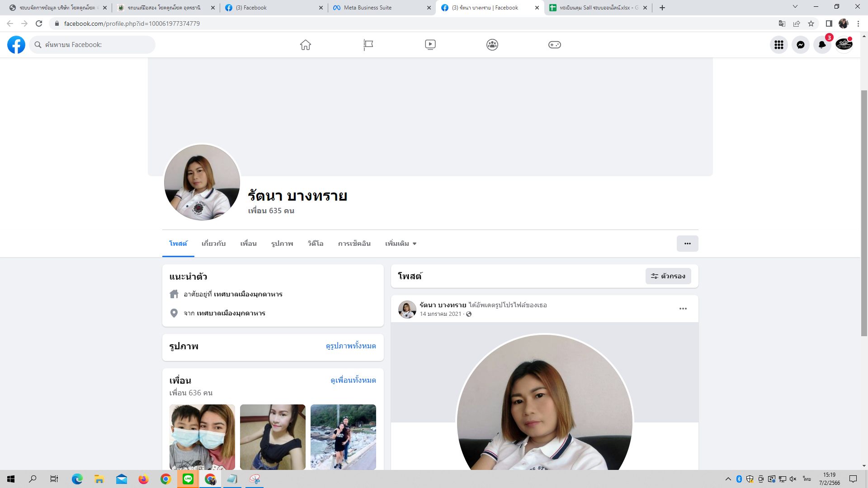Click the ตัวกรอง filter button
The width and height of the screenshot is (868, 488).
pyautogui.click(x=668, y=276)
